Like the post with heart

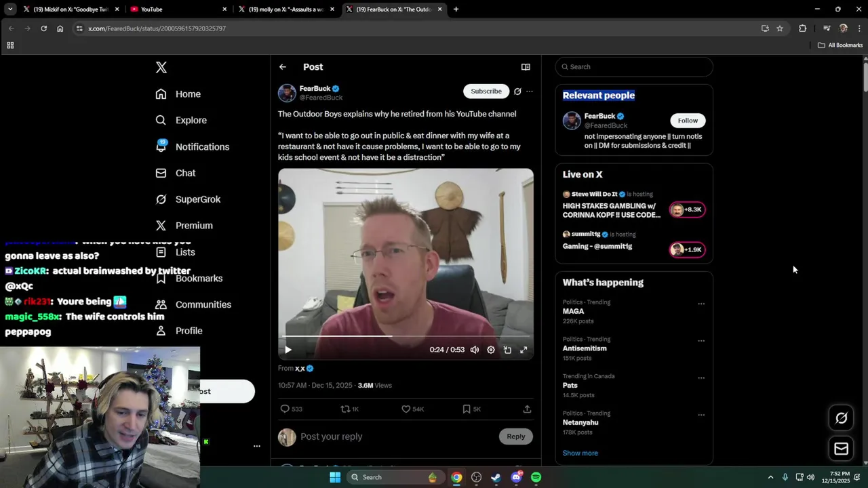[x=406, y=409]
